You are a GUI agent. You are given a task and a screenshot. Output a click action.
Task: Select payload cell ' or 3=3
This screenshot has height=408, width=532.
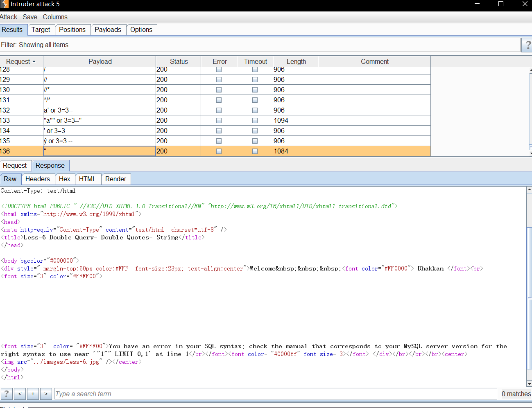(100, 131)
